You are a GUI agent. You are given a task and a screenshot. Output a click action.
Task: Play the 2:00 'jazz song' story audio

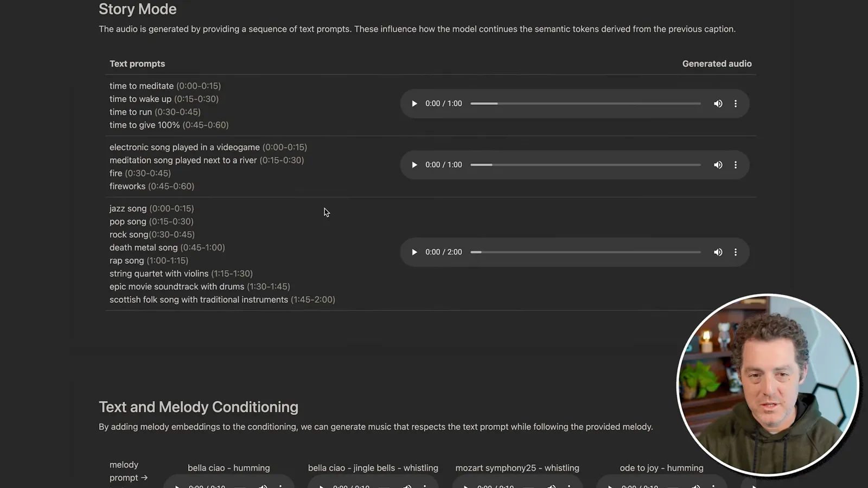pos(414,252)
